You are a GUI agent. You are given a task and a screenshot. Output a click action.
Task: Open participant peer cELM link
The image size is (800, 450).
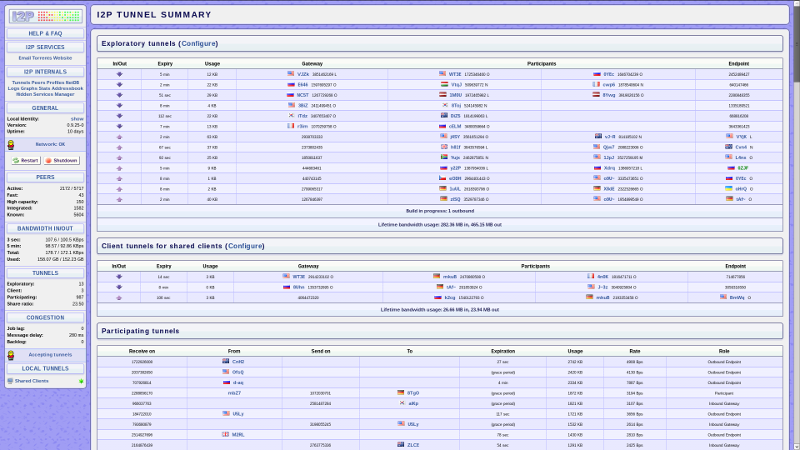pyautogui.click(x=455, y=127)
